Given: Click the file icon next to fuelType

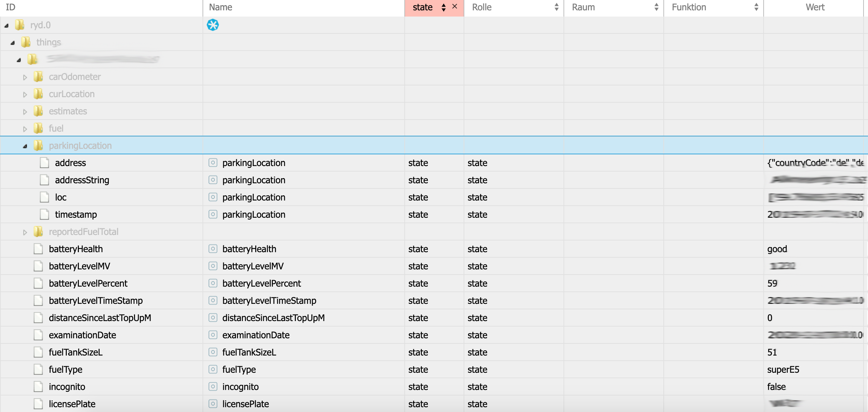Looking at the screenshot, I should [38, 369].
